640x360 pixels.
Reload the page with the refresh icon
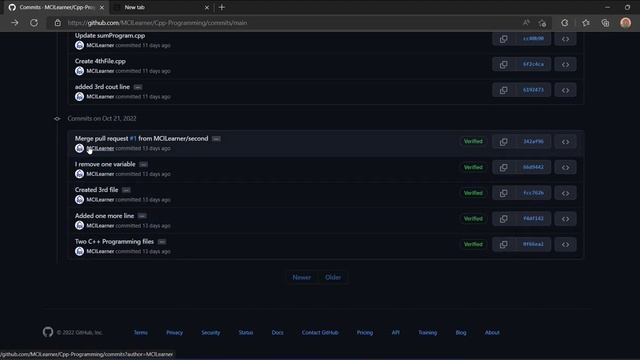[x=34, y=23]
